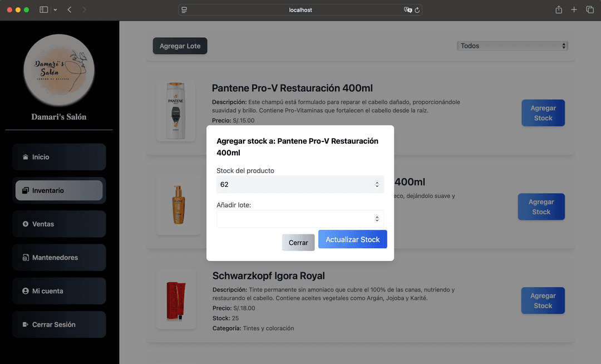The height and width of the screenshot is (364, 601).
Task: Go to Ventas in the sidebar
Action: (59, 224)
